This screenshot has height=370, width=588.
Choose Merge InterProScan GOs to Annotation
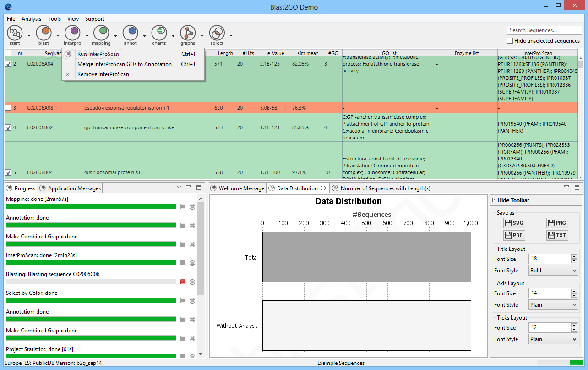pos(133,64)
